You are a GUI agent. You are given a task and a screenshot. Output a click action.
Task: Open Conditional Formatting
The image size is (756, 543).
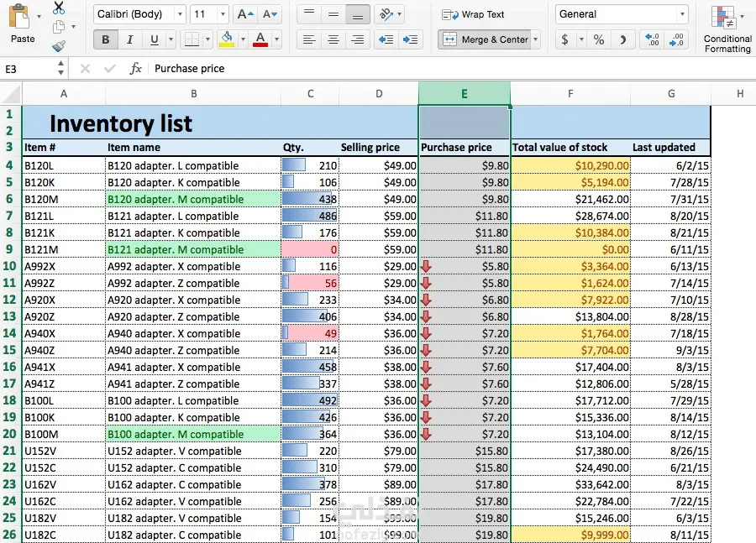[727, 29]
